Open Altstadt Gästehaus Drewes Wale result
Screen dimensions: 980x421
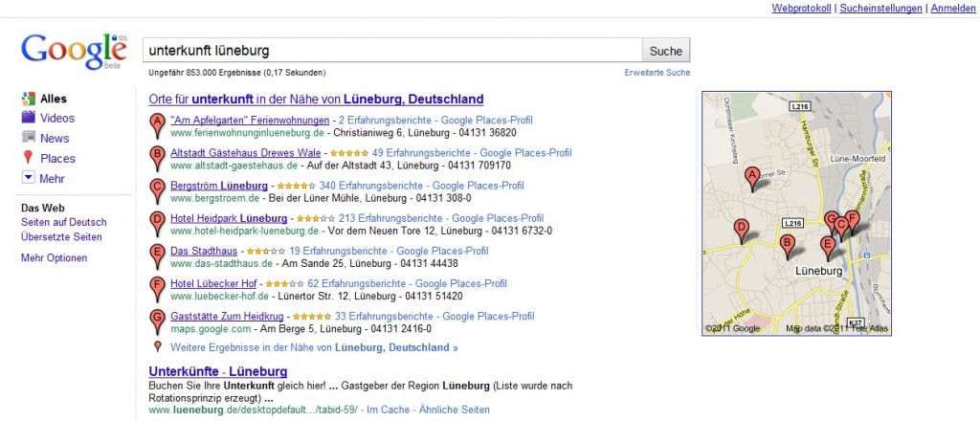click(246, 153)
